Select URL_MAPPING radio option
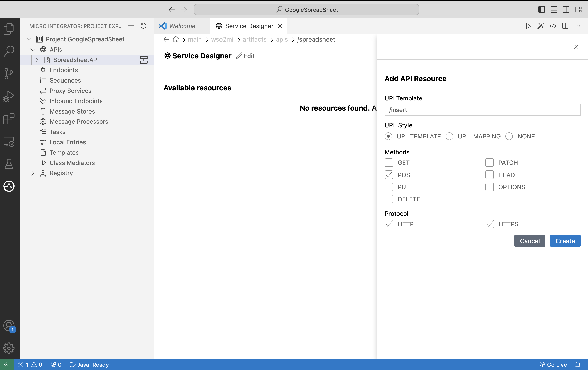Image resolution: width=588 pixels, height=370 pixels. click(x=449, y=136)
